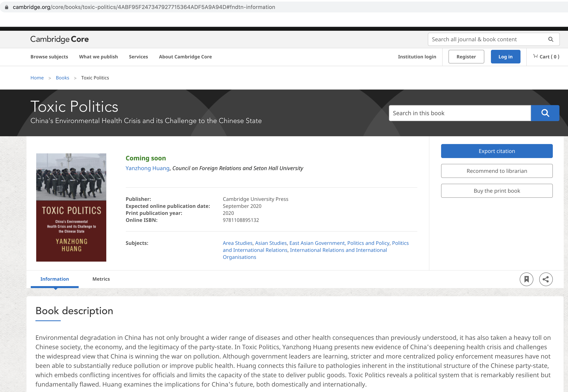The width and height of the screenshot is (568, 392).
Task: Select the Information tab
Action: 55,279
